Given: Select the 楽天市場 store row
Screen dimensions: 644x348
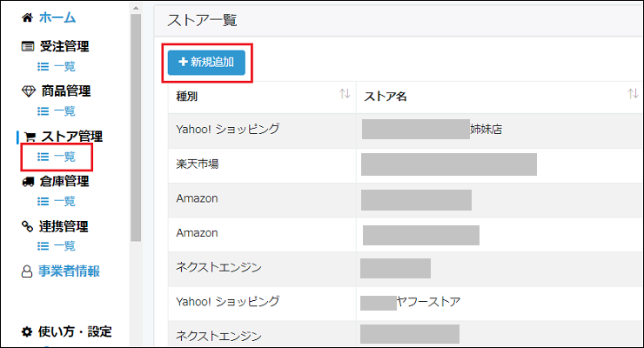Looking at the screenshot, I should click(x=261, y=164).
